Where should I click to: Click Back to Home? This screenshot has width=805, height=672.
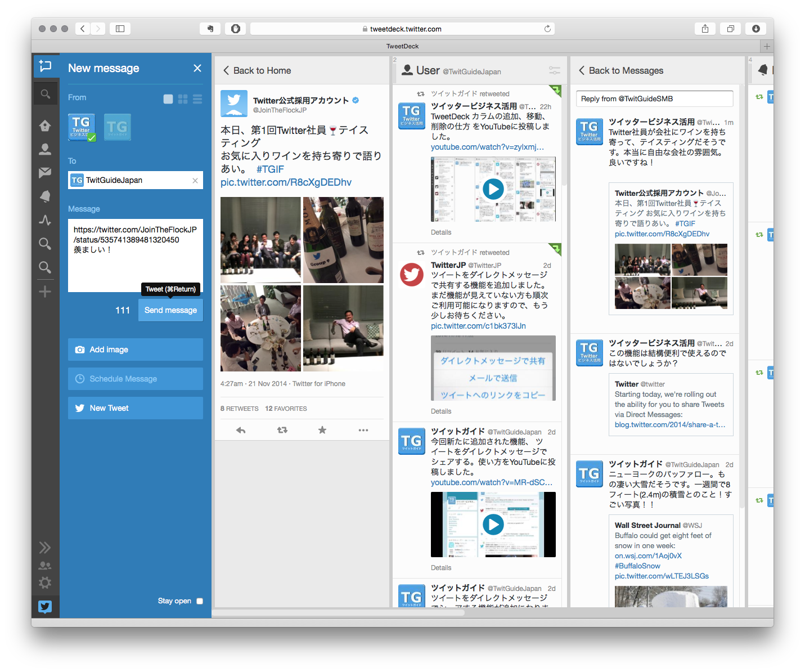tap(257, 70)
